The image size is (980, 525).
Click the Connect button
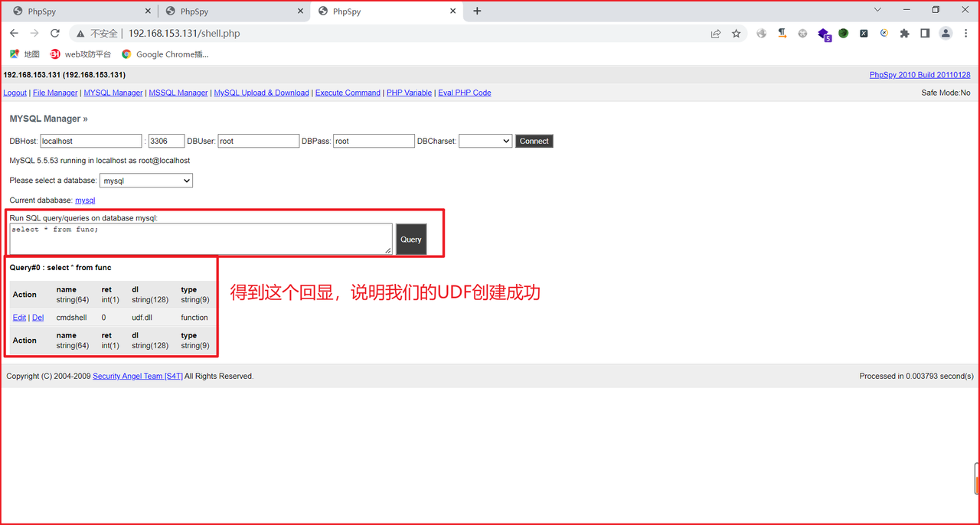pos(534,141)
